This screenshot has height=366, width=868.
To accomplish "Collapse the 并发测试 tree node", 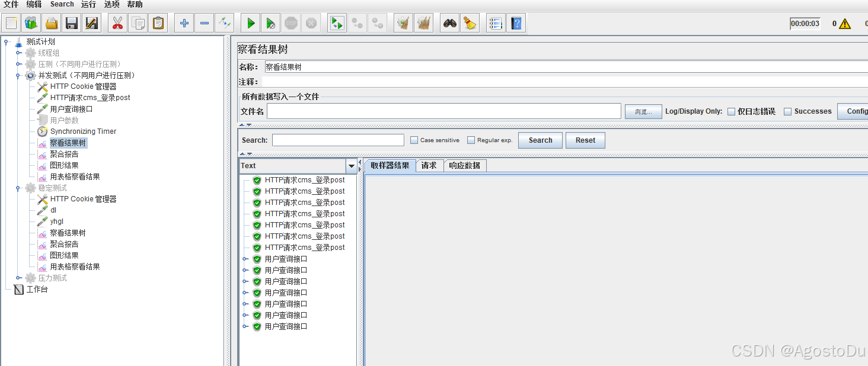I will [18, 75].
